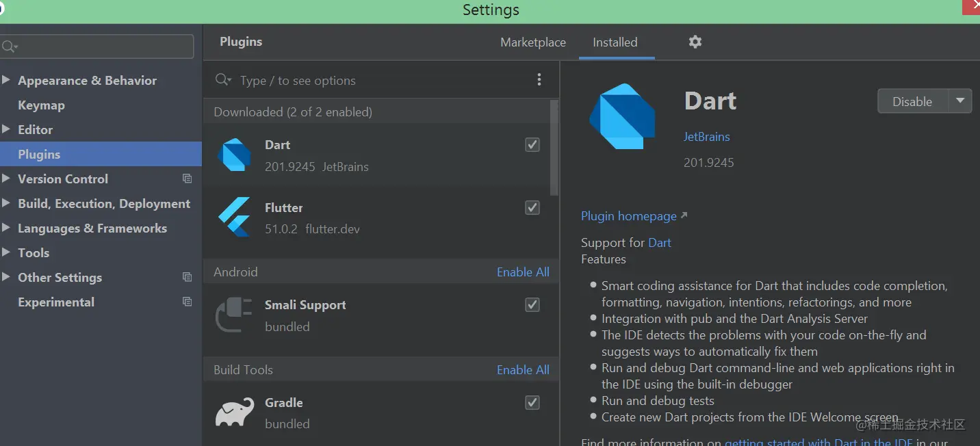
Task: Expand Languages & Frameworks node
Action: 5,228
